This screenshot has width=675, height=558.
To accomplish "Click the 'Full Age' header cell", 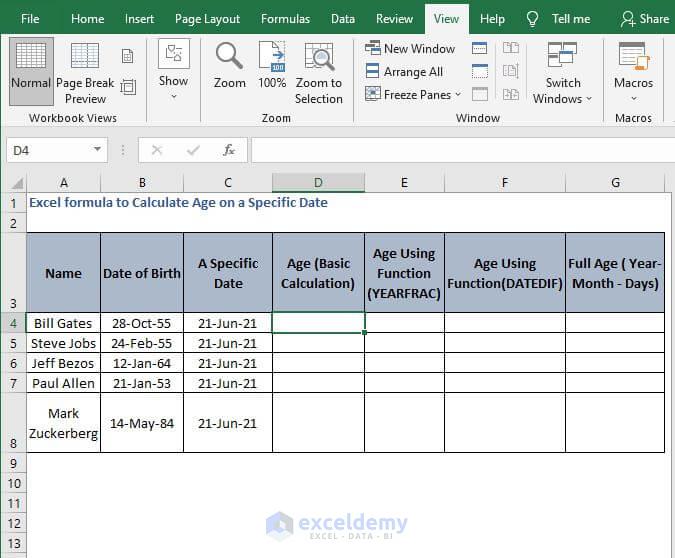I will pos(615,273).
